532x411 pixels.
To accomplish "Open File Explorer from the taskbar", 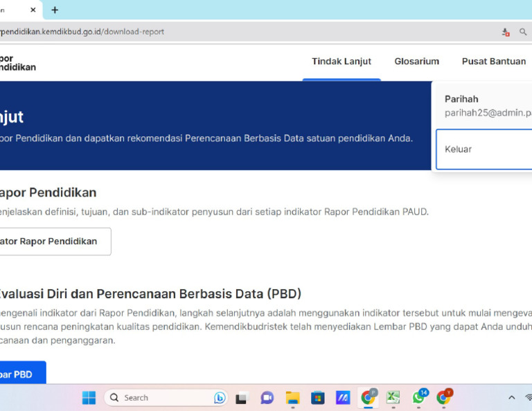I will pyautogui.click(x=292, y=398).
